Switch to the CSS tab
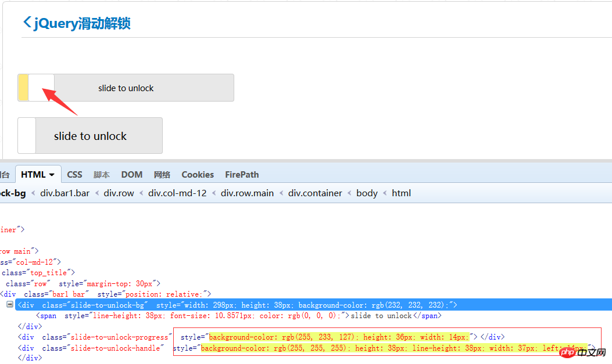The image size is (612, 364). point(74,175)
